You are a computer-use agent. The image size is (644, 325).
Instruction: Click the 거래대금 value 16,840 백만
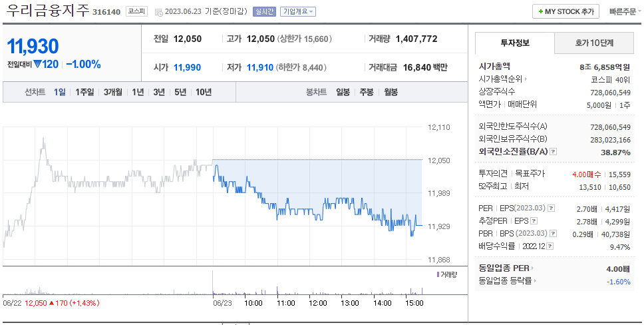[x=425, y=67]
